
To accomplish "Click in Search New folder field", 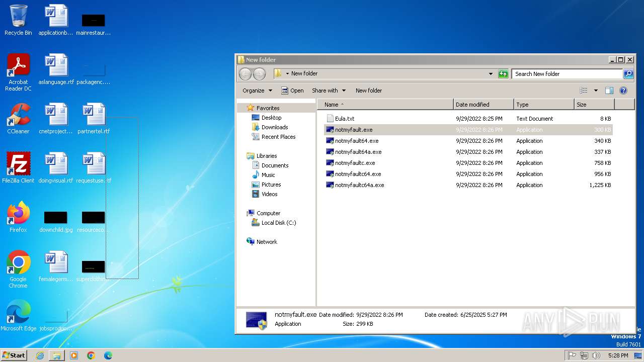I will (568, 74).
